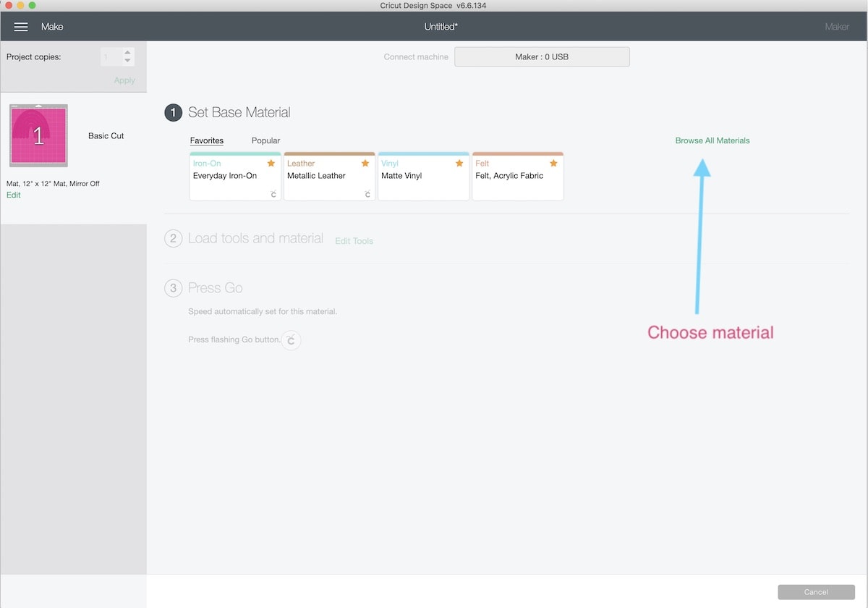
Task: Select the pink mat 1 thumbnail
Action: [x=38, y=135]
